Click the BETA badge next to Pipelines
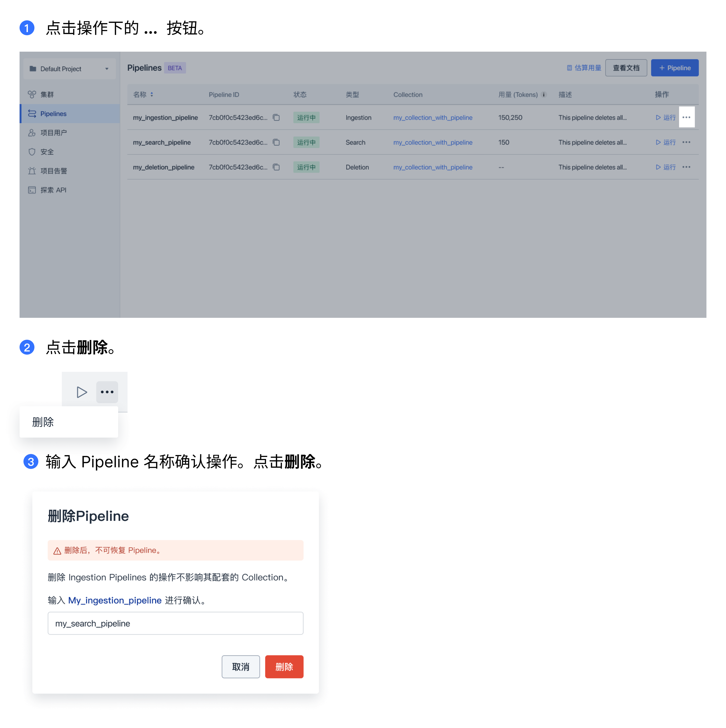 pos(175,68)
